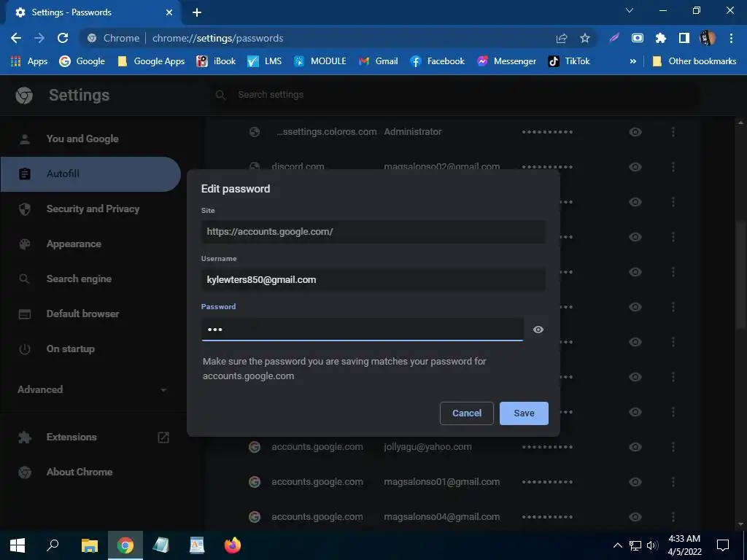Close the Settings - Passwords tab

(169, 12)
